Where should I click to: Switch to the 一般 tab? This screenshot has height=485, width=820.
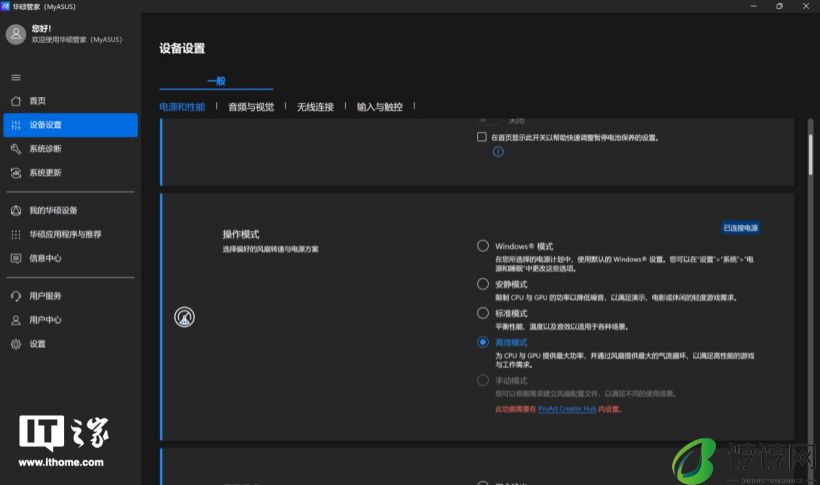pos(216,81)
